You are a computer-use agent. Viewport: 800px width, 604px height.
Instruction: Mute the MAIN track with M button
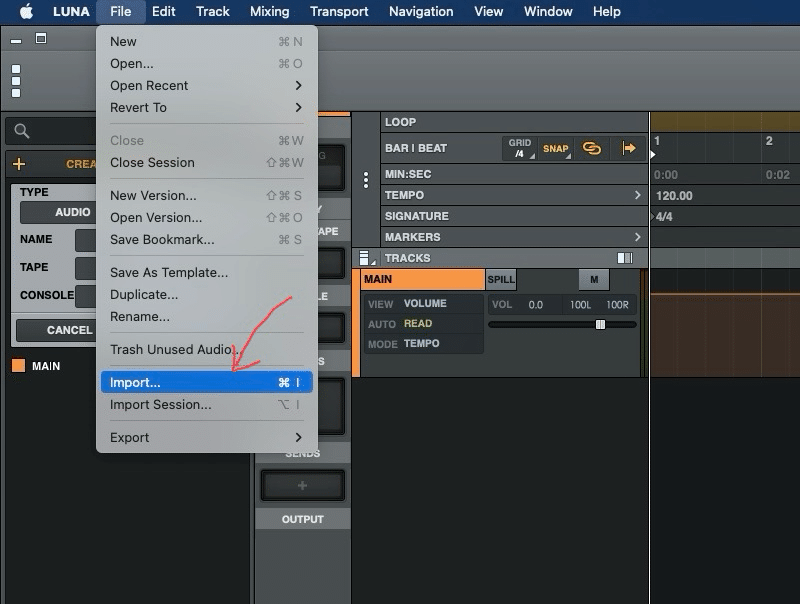click(x=594, y=280)
